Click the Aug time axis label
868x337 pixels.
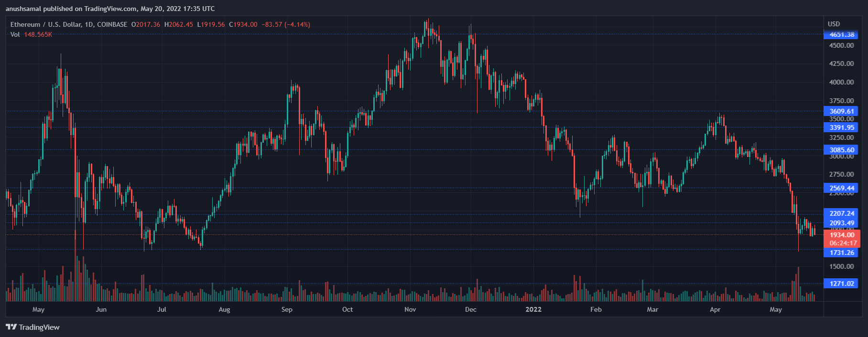tap(224, 309)
